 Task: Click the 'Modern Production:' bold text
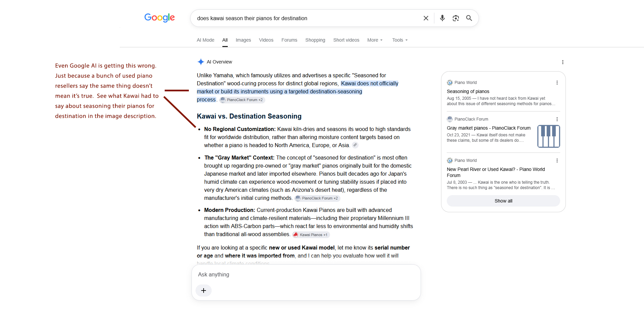pyautogui.click(x=230, y=210)
